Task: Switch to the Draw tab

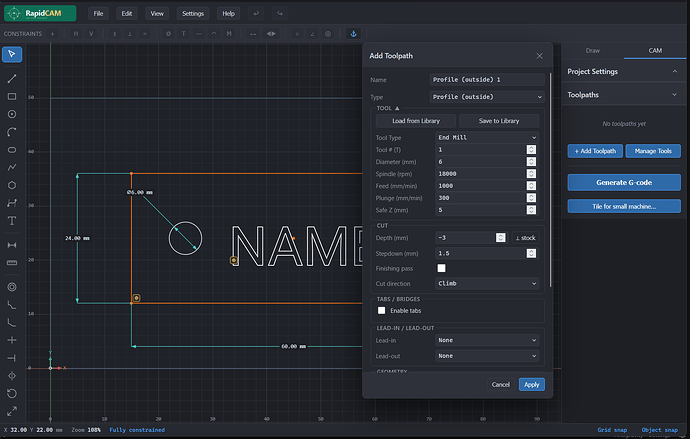Action: [x=593, y=51]
